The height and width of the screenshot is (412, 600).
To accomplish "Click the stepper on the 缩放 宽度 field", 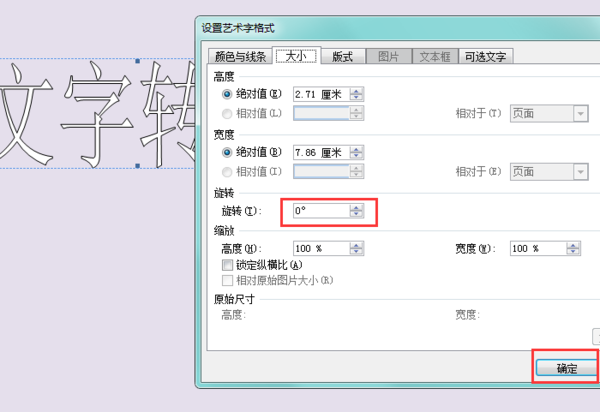I will point(573,249).
